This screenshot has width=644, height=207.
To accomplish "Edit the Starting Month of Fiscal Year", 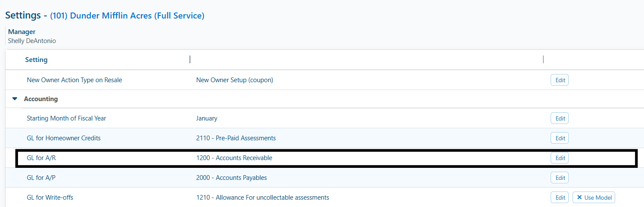I will (560, 118).
